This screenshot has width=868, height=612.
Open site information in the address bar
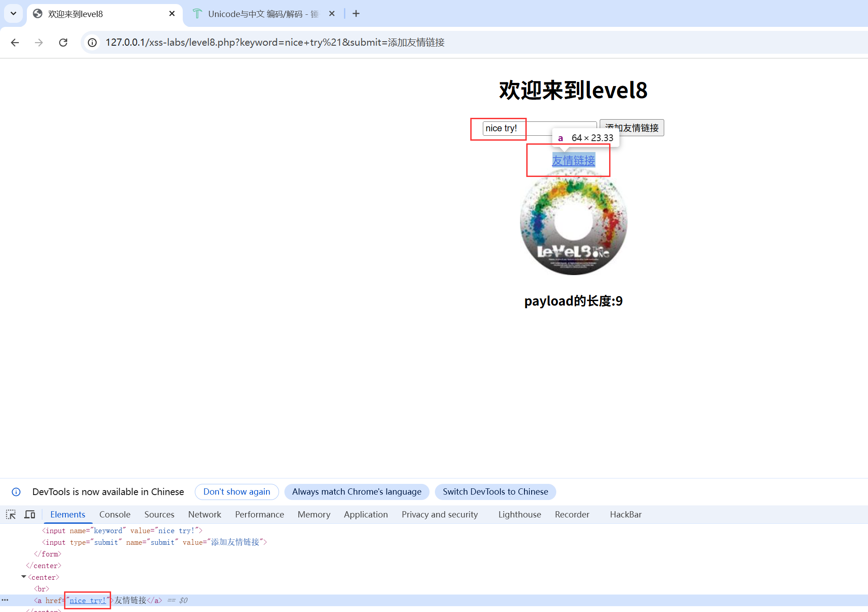click(x=92, y=42)
